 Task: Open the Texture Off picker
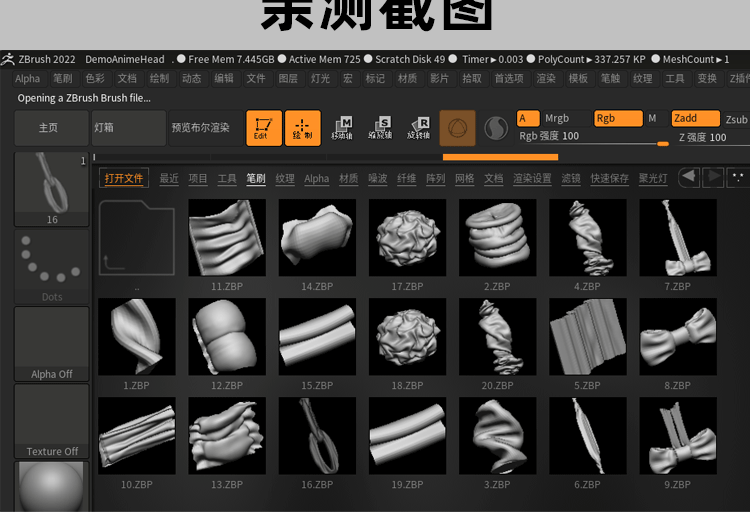[x=52, y=421]
